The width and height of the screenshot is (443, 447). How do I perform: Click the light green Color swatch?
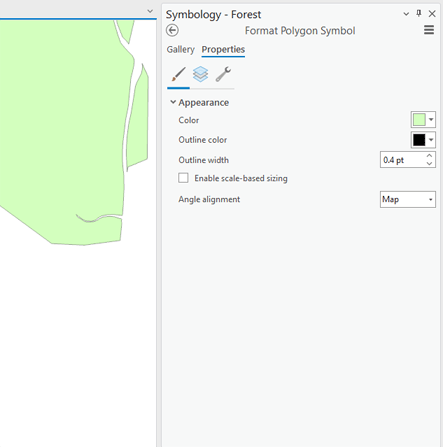pyautogui.click(x=419, y=119)
